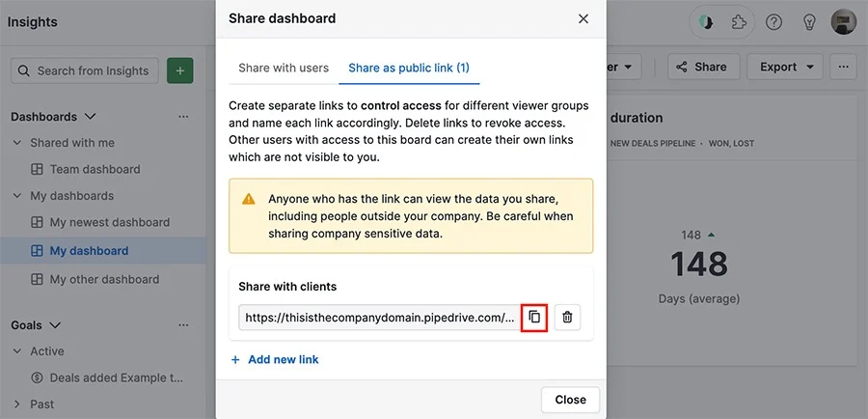Click Add new link
This screenshot has width=868, height=419.
[x=275, y=360]
